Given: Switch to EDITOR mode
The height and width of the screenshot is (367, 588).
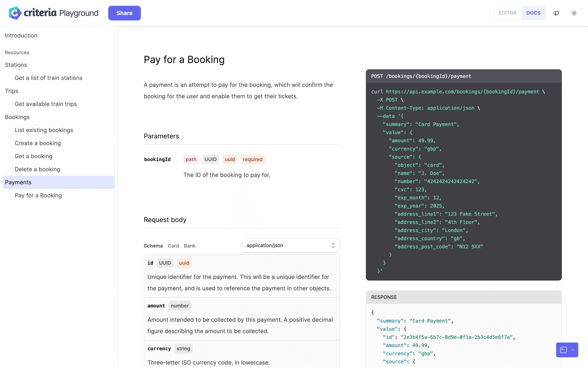Looking at the screenshot, I should point(508,13).
